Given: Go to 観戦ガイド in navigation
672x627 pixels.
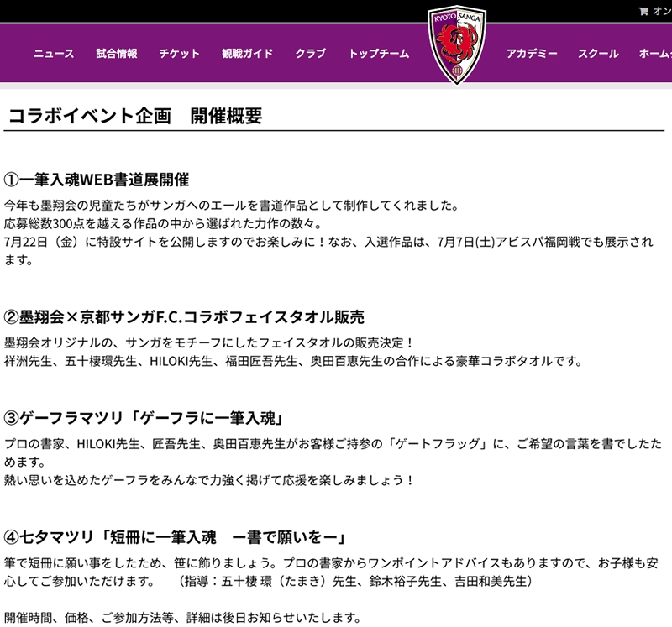Looking at the screenshot, I should (x=247, y=54).
